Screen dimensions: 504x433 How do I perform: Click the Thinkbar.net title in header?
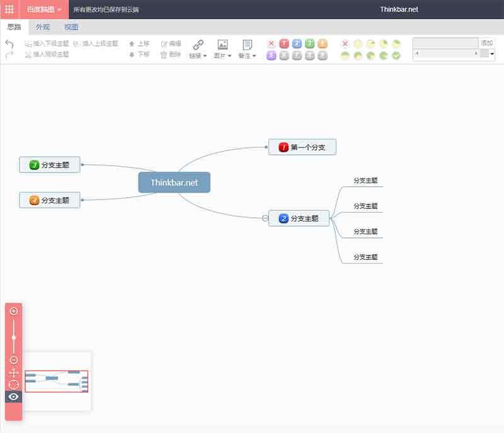[x=399, y=9]
